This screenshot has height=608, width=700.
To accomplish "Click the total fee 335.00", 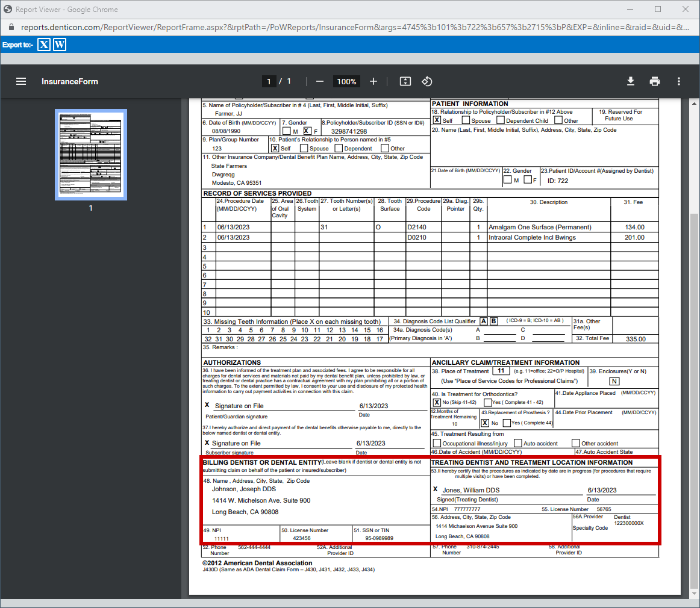I will [x=636, y=339].
